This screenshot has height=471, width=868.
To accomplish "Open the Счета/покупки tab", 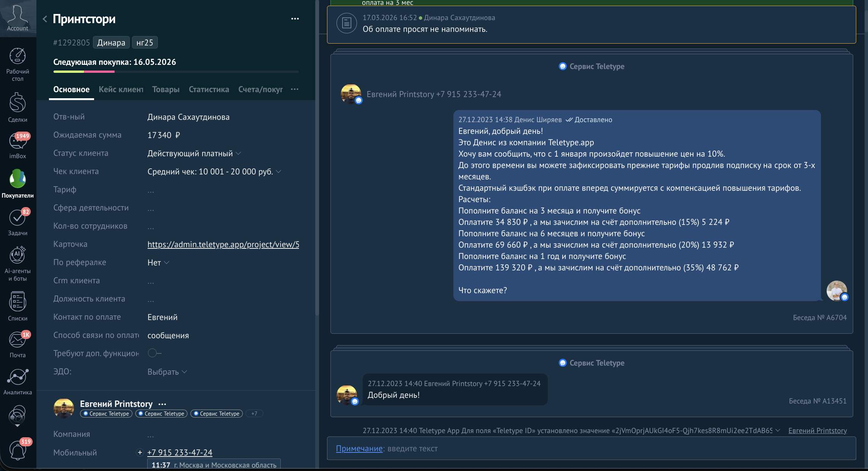I will [x=260, y=89].
